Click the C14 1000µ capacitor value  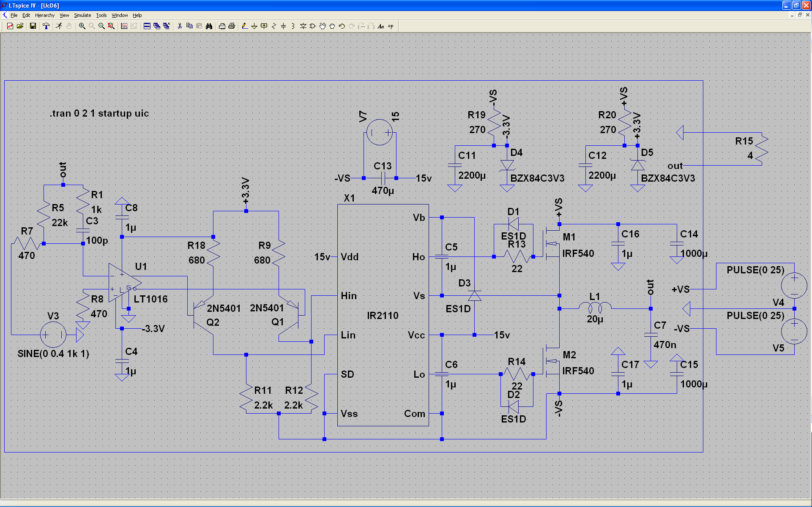[x=694, y=253]
